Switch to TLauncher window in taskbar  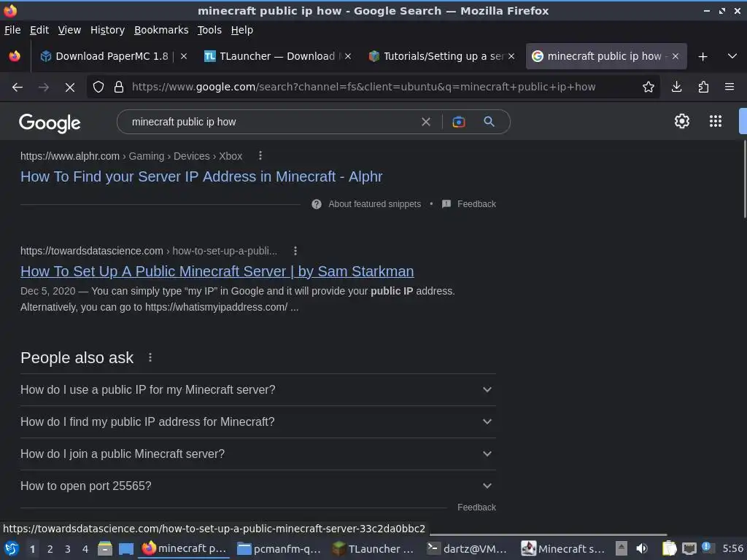pyautogui.click(x=373, y=548)
